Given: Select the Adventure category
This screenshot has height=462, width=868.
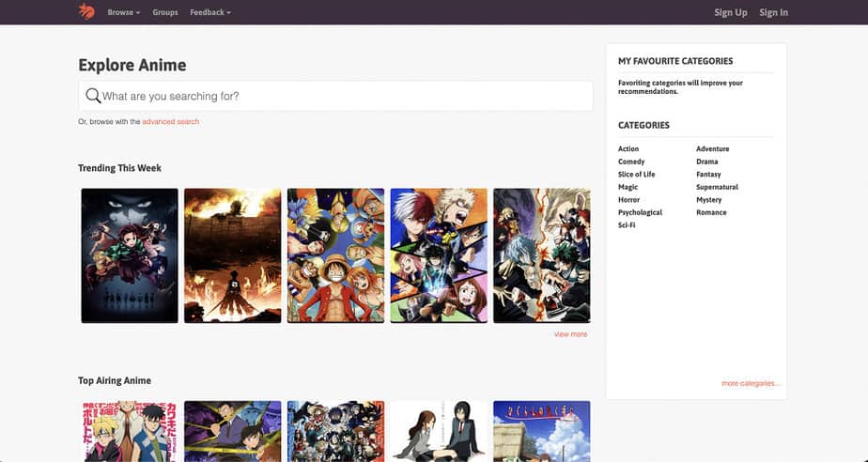Looking at the screenshot, I should (x=712, y=149).
